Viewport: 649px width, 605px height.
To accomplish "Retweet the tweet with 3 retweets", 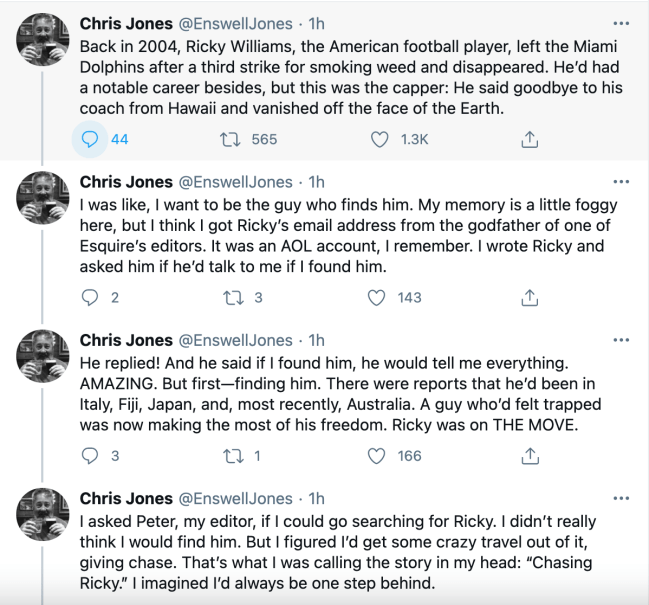I will [228, 297].
